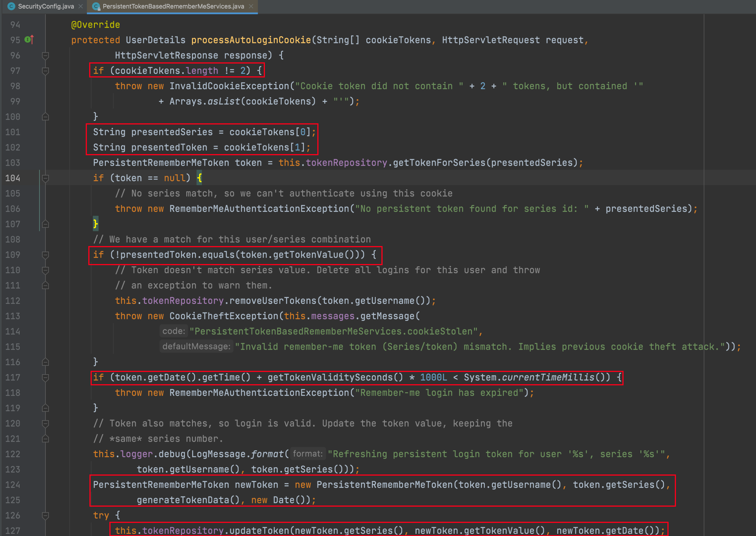This screenshot has width=756, height=536.
Task: Collapse the presentedToken.equals if-block at line 109
Action: pyautogui.click(x=46, y=255)
